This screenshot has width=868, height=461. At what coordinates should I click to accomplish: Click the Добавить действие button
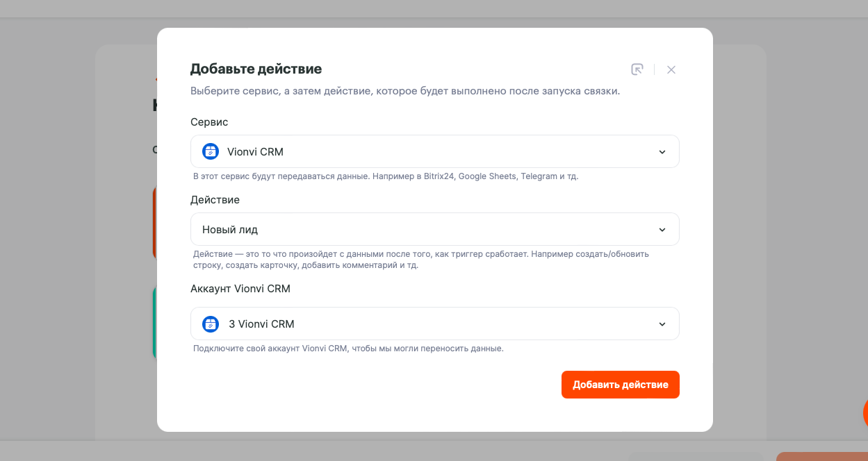pos(621,385)
